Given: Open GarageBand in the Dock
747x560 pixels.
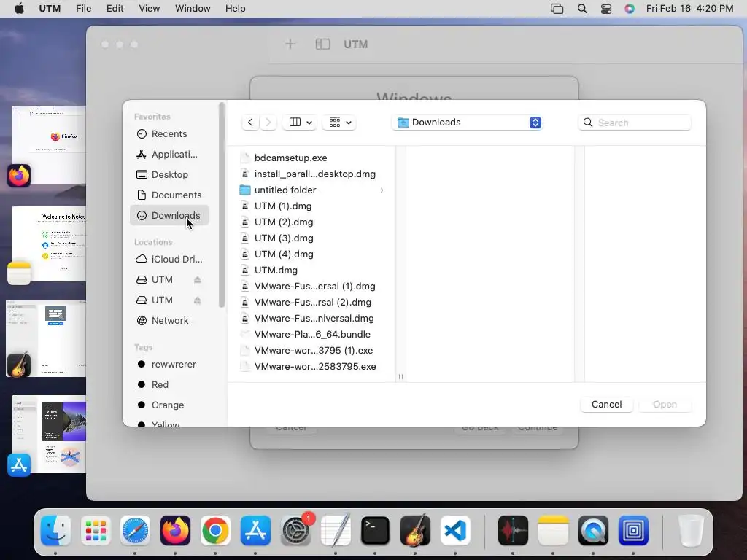Looking at the screenshot, I should [415, 531].
